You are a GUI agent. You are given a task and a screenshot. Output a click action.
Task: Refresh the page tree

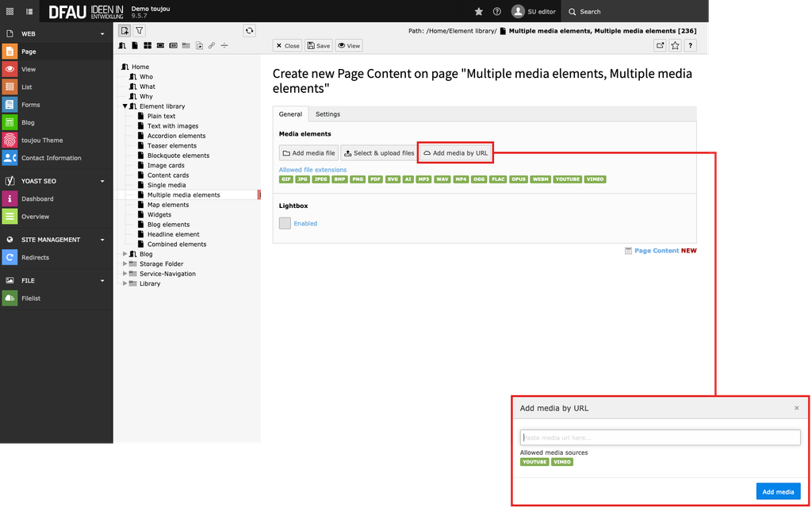pos(249,30)
